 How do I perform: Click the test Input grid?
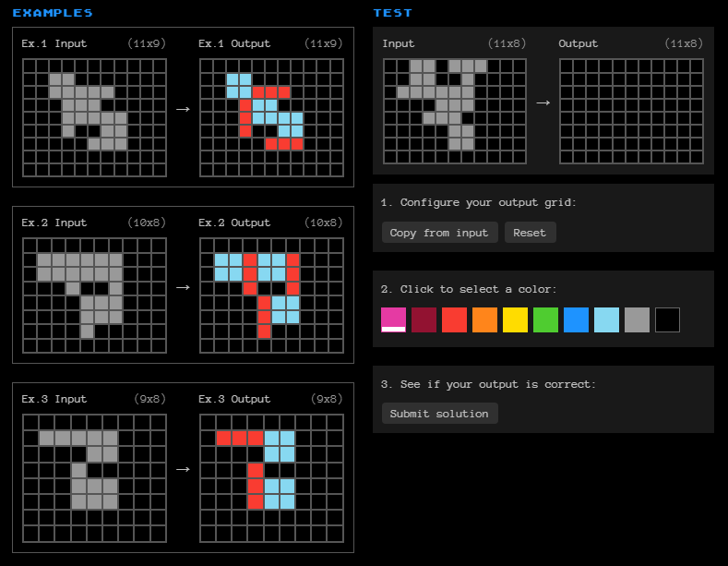(x=455, y=111)
